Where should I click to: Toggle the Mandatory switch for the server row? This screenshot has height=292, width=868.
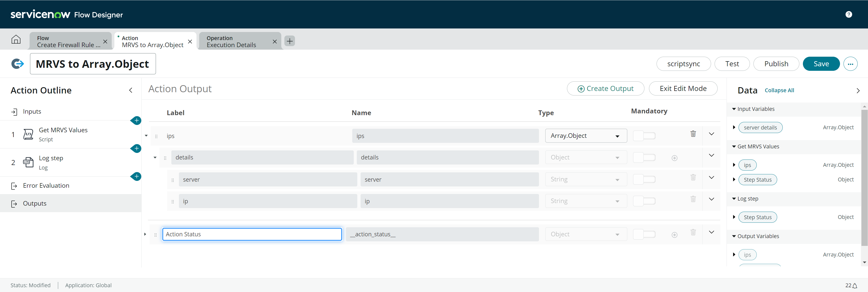coord(644,180)
